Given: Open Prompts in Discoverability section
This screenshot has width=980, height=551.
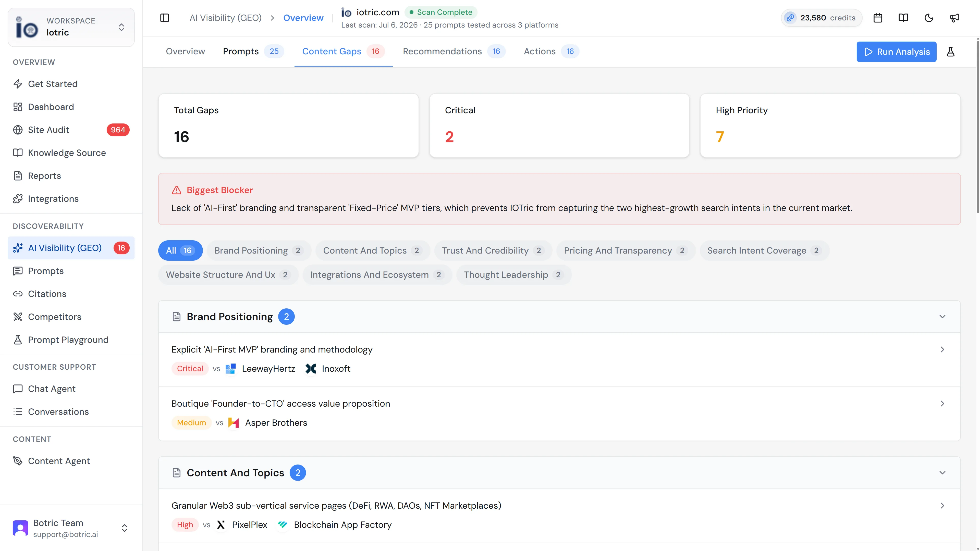Looking at the screenshot, I should 71,271.
